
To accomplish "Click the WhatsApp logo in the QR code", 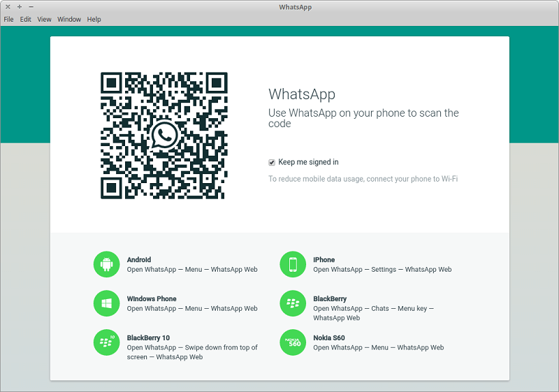I will click(x=164, y=136).
